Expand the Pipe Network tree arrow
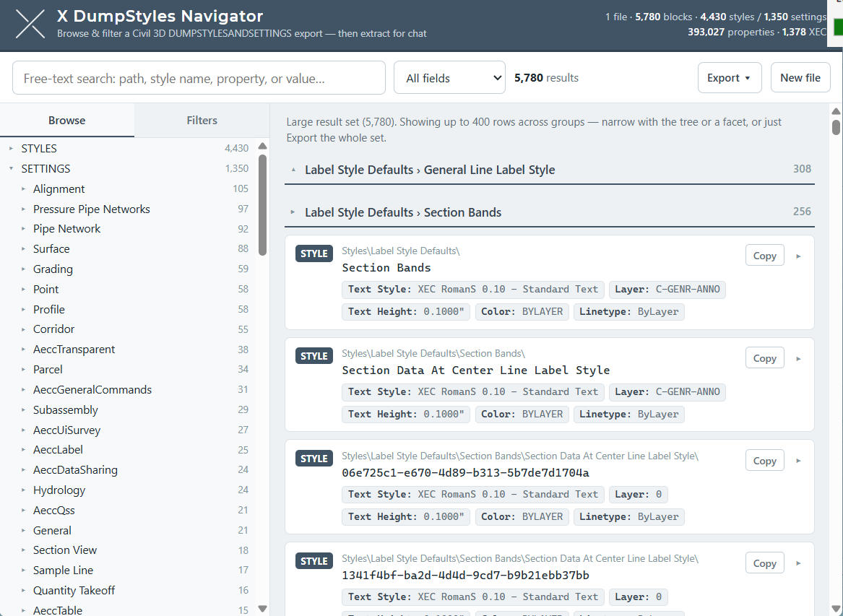This screenshot has width=843, height=616. pos(23,229)
